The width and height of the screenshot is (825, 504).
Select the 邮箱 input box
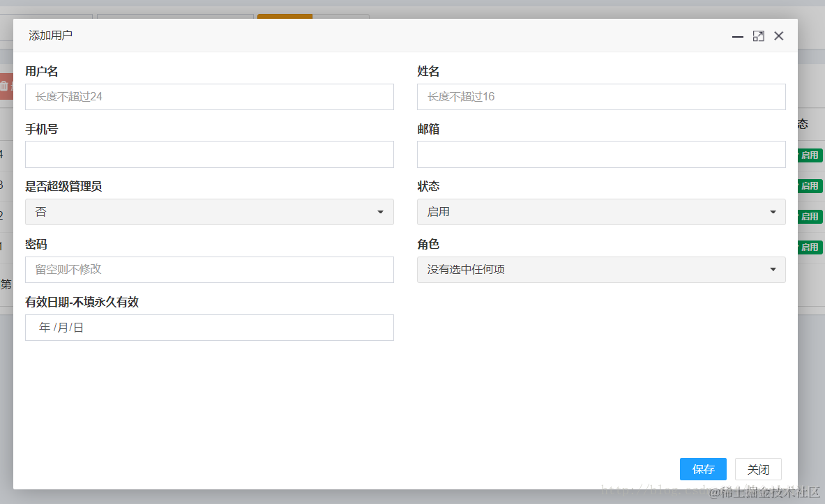[x=601, y=154]
